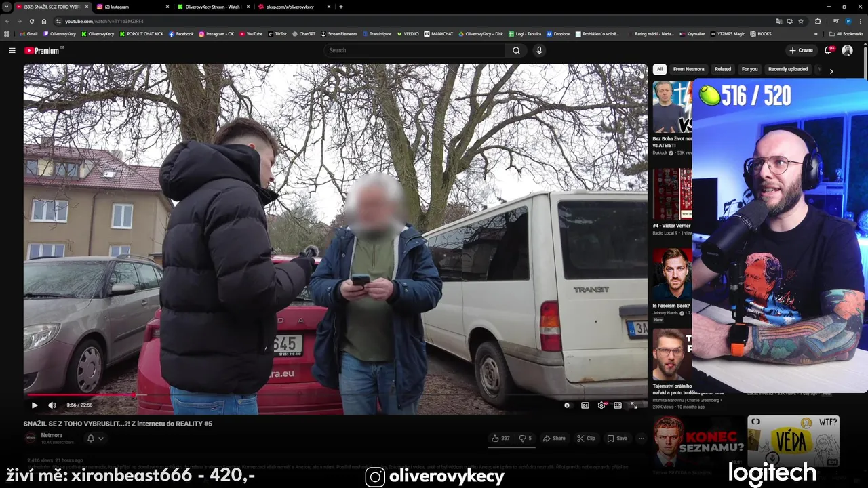Screen dimensions: 868x488
Task: Switch to the Instagram browser tab
Action: click(132, 7)
